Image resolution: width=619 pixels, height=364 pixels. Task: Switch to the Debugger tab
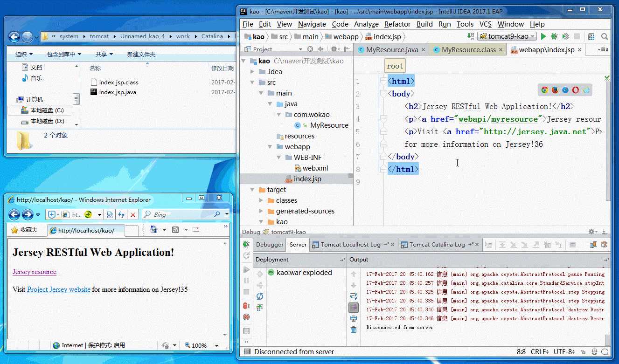pos(270,244)
